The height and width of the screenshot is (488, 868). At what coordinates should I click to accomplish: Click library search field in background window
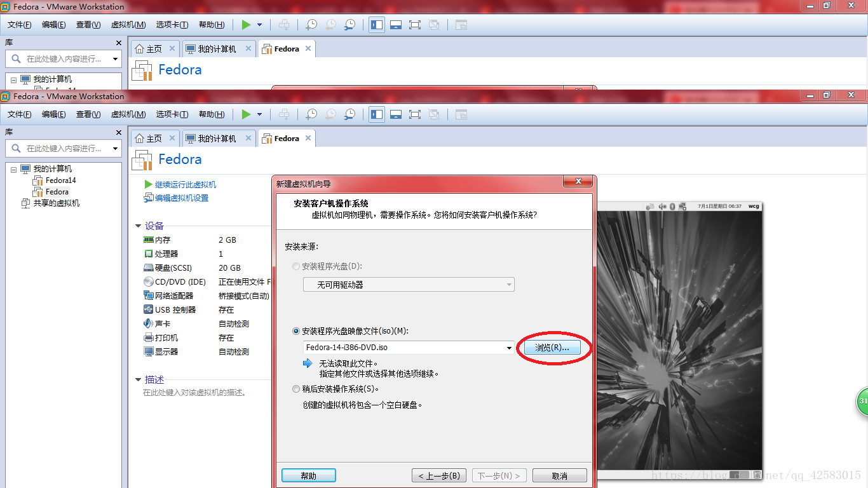point(64,58)
